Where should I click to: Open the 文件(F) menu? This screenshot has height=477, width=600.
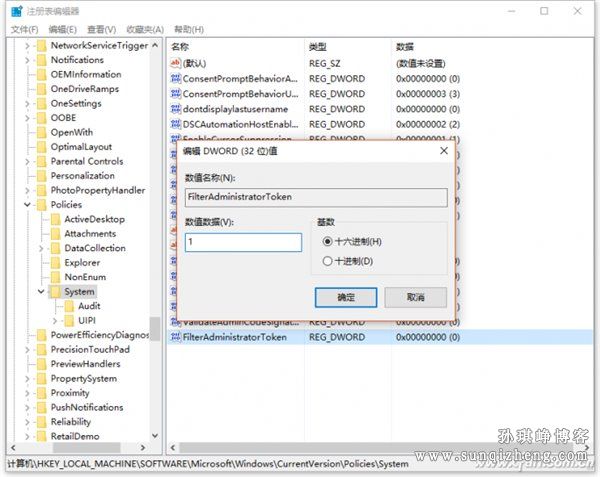tap(24, 29)
